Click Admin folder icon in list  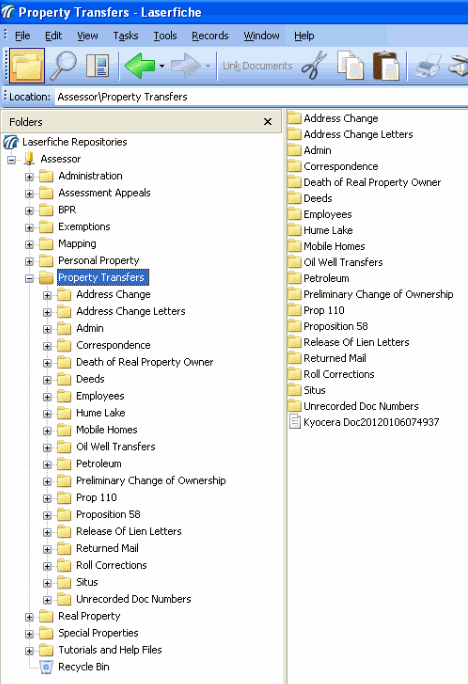click(295, 150)
